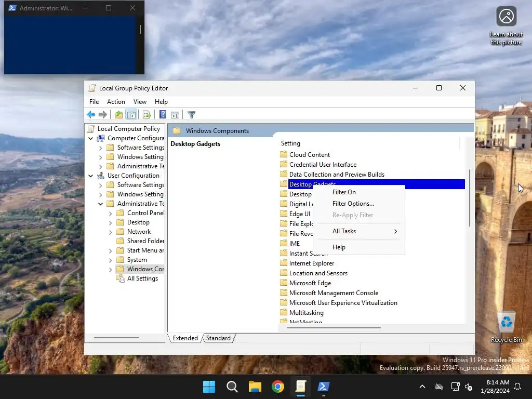Open the File menu
The height and width of the screenshot is (399, 532).
94,102
